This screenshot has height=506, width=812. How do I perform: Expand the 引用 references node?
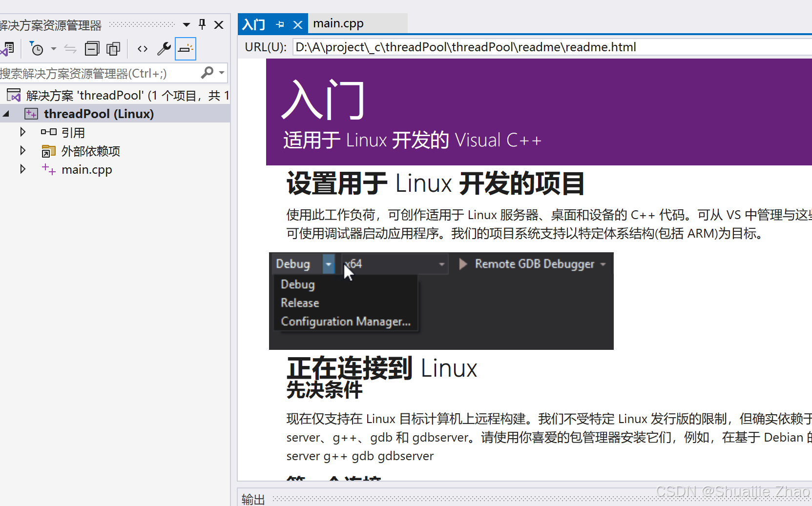point(22,132)
